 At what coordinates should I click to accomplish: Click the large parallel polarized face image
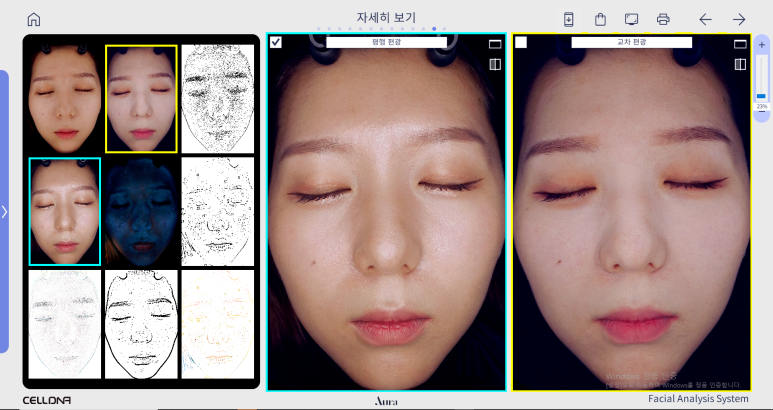(x=386, y=212)
